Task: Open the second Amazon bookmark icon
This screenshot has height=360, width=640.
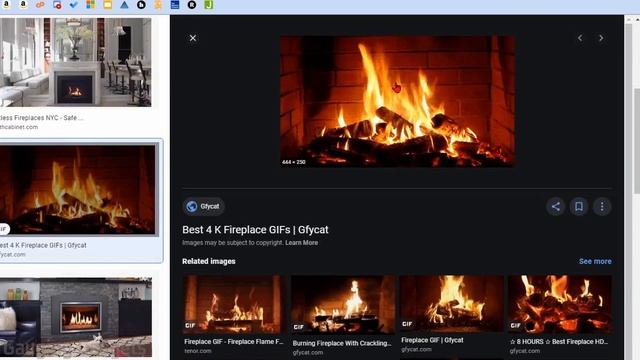Action: [x=23, y=5]
